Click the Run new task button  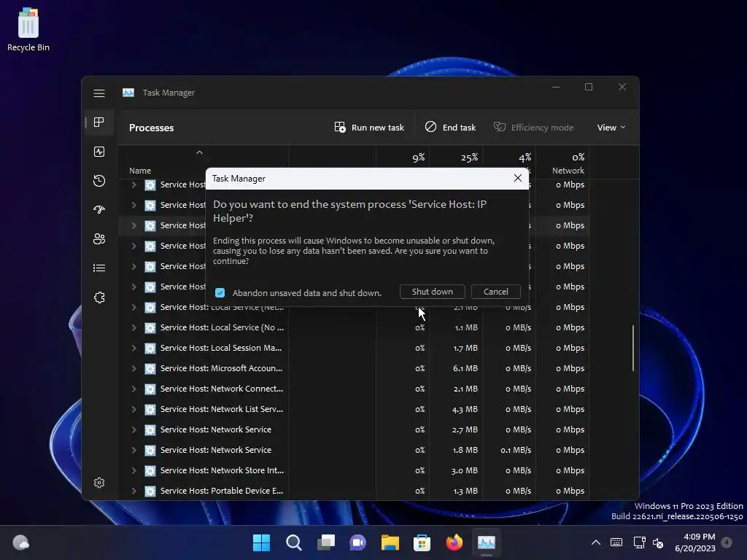pos(369,127)
